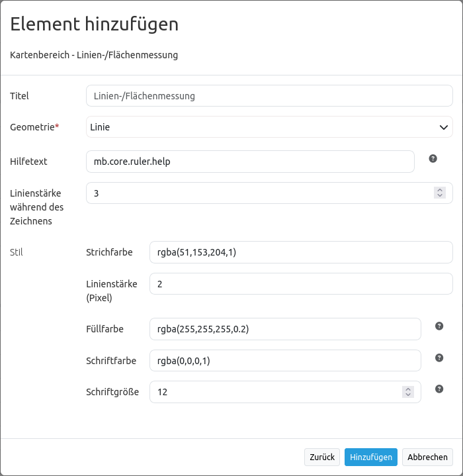The image size is (463, 476).
Task: Focus the Hilfetext field containing mb.core.ruler.help
Action: click(250, 162)
